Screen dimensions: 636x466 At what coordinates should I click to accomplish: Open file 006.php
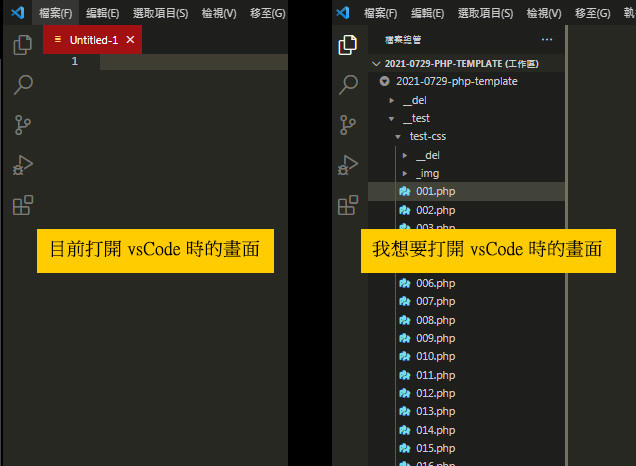click(x=466, y=283)
